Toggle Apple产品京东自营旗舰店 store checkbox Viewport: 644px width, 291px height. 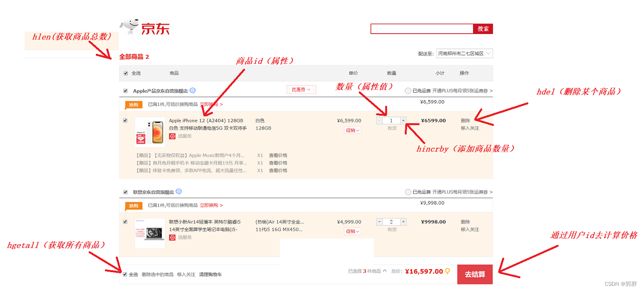[x=126, y=91]
